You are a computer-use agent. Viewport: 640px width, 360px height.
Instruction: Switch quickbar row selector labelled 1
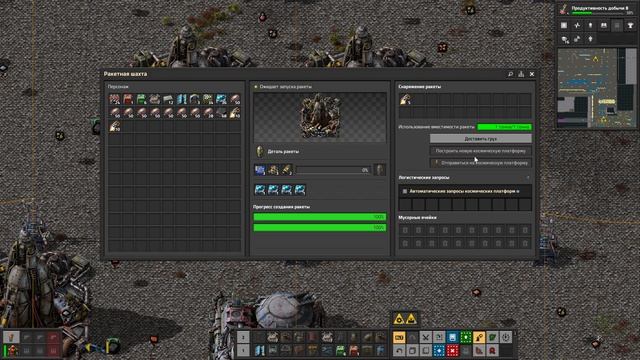tap(243, 350)
